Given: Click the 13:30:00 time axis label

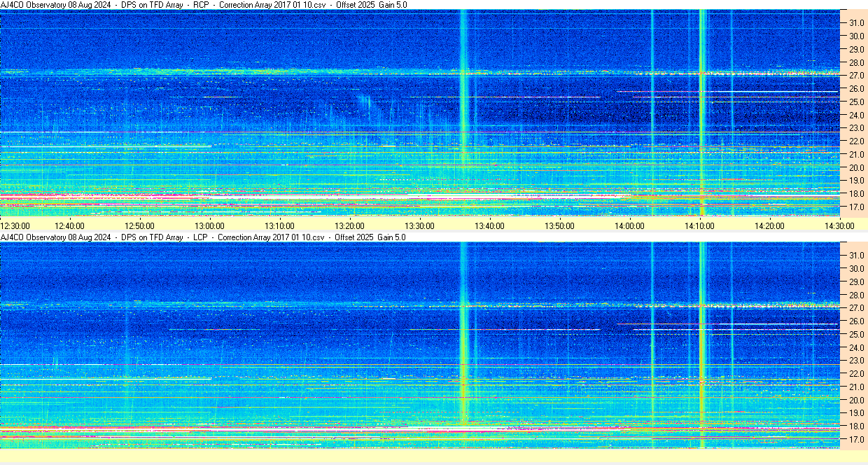Looking at the screenshot, I should coord(419,225).
